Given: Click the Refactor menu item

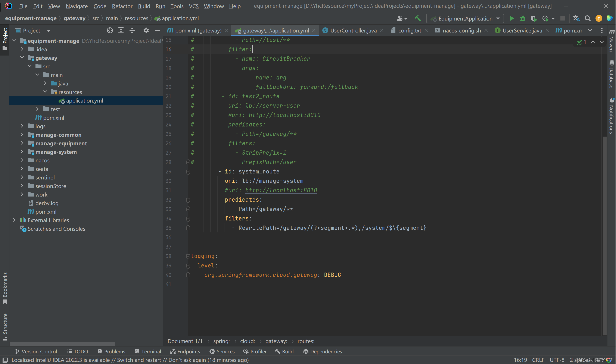Looking at the screenshot, I should click(x=122, y=6).
